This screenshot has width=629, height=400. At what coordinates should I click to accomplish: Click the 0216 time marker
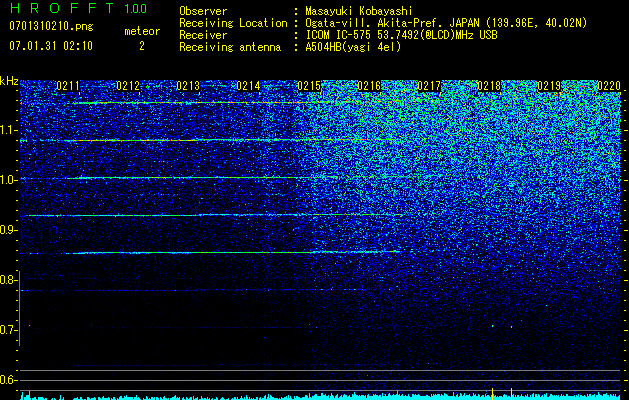369,86
